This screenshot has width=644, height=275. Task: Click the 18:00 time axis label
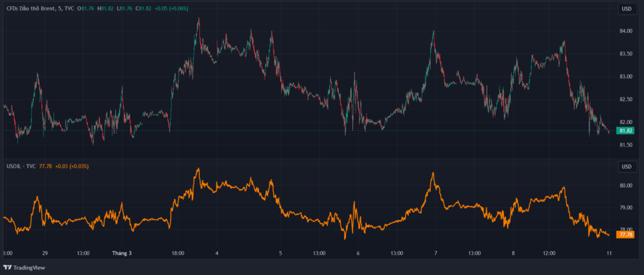[x=178, y=253]
